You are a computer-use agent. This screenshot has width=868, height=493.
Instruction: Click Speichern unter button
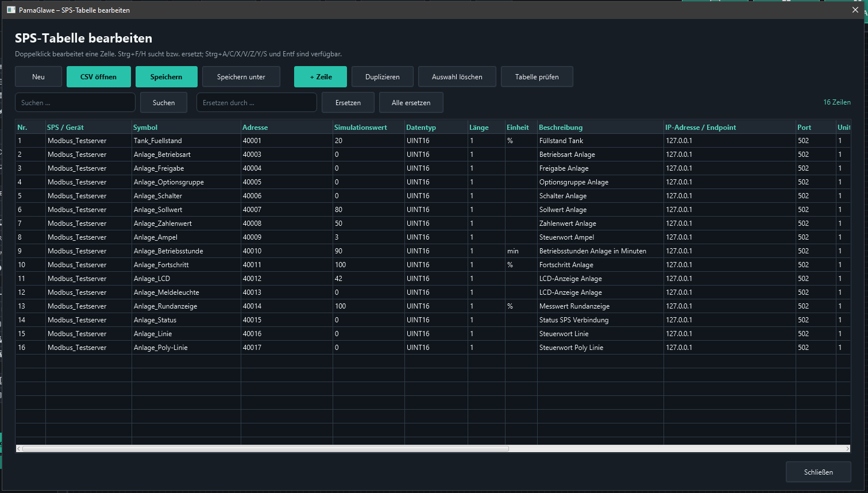pos(241,76)
